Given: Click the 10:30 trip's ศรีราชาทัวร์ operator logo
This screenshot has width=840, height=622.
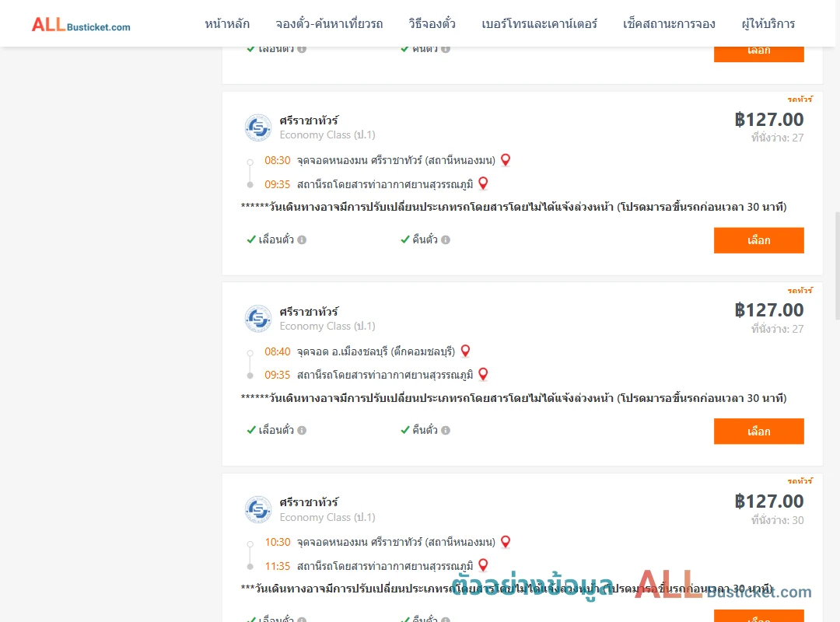Looking at the screenshot, I should coord(258,509).
